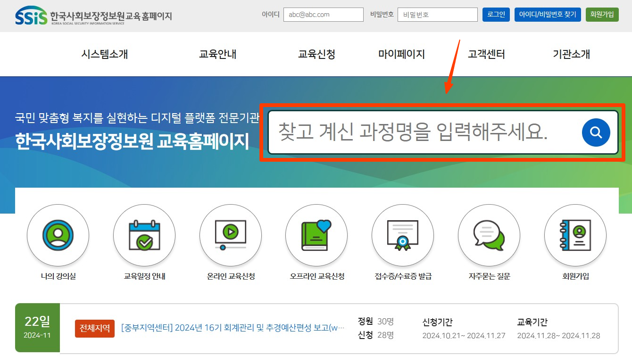Open the 나의 강의실 (My Classroom) icon
The image size is (632, 364).
[58, 235]
